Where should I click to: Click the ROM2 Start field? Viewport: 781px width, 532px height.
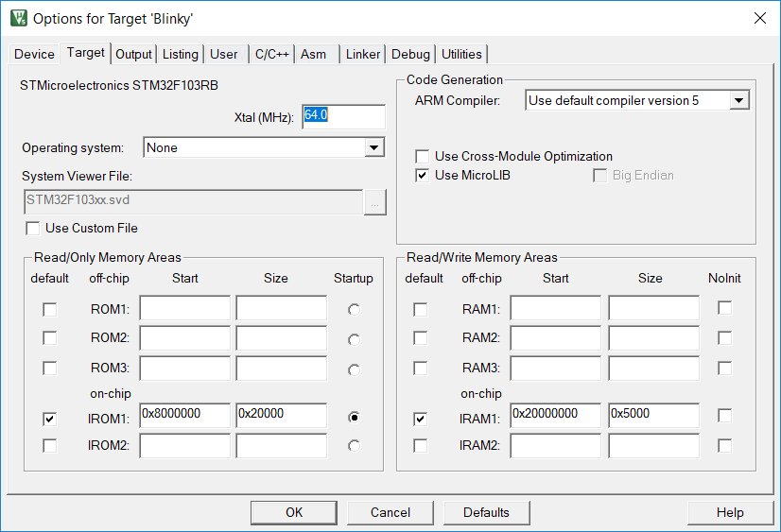click(184, 338)
